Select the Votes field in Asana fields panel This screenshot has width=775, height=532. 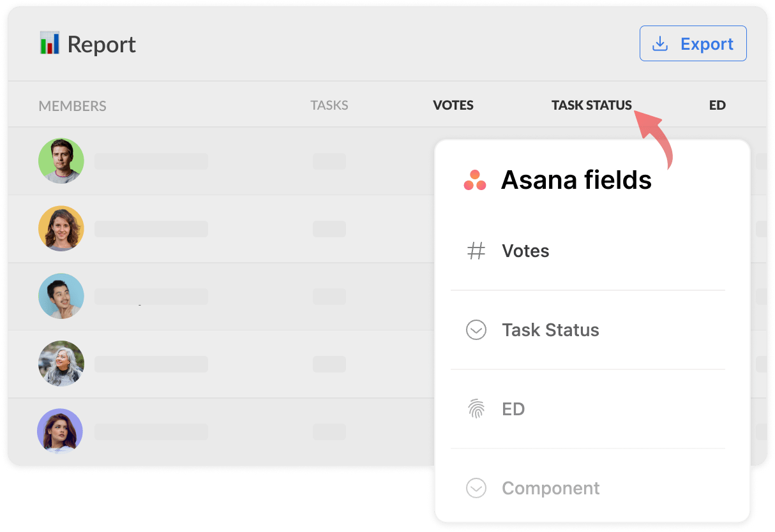525,251
